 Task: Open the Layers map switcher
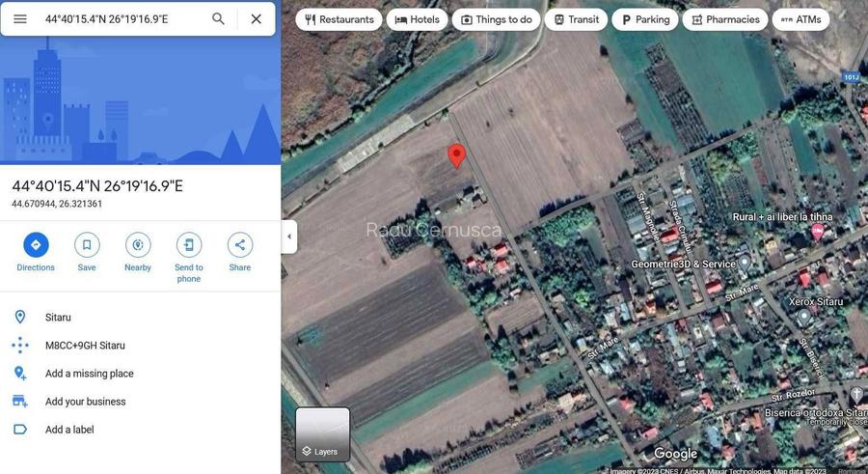[x=322, y=434]
